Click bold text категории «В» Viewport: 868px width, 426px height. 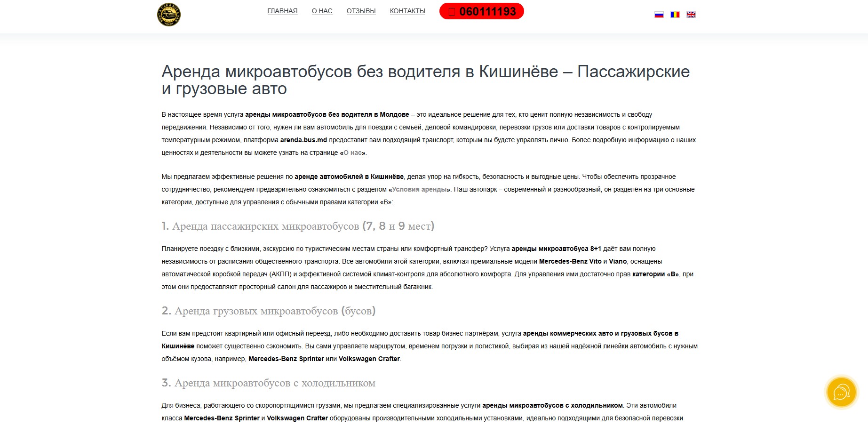(x=655, y=274)
